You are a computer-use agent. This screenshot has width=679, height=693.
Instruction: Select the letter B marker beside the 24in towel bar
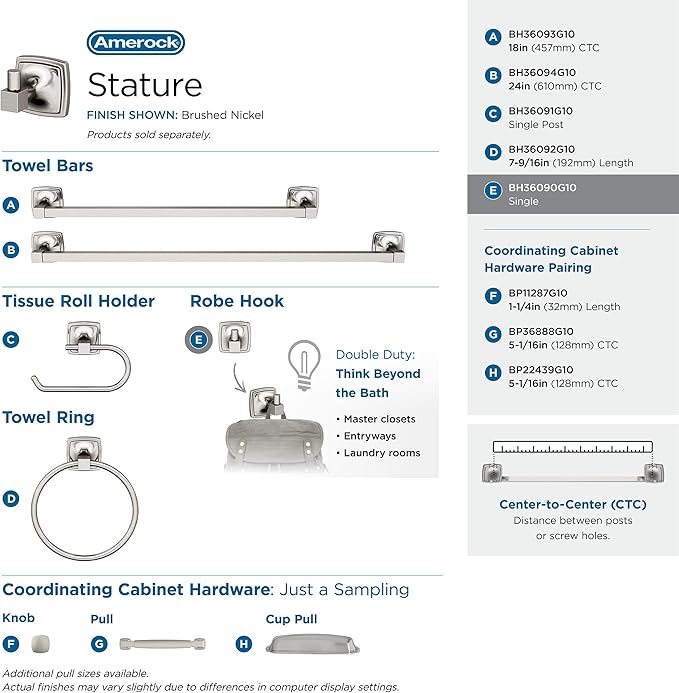click(11, 250)
